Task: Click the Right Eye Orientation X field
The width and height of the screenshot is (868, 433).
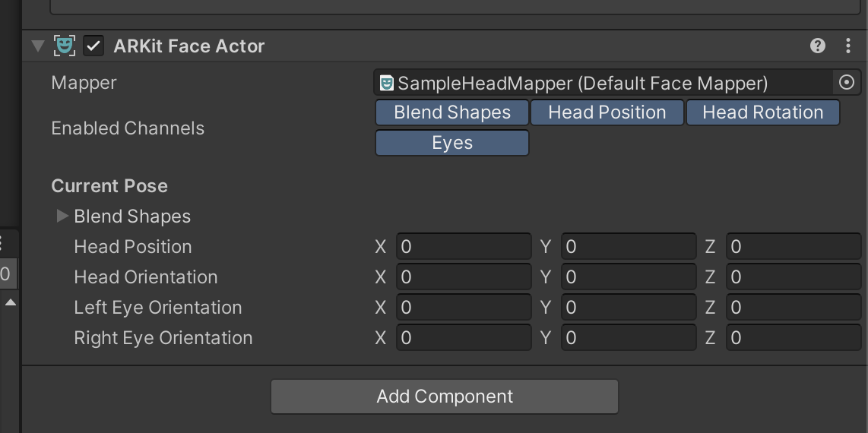Action: [463, 338]
